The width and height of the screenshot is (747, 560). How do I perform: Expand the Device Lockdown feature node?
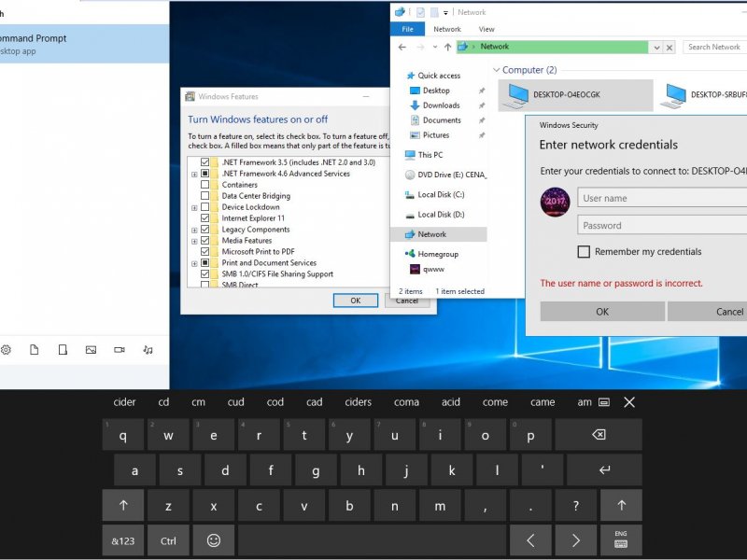coord(194,207)
